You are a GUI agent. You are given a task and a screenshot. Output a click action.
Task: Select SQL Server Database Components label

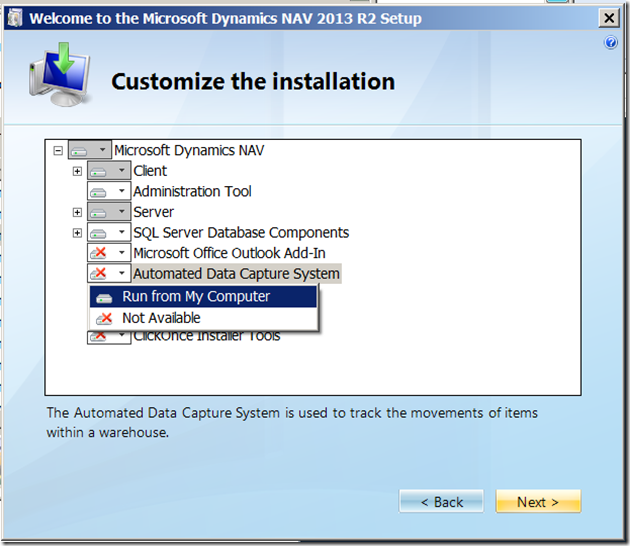pos(241,232)
